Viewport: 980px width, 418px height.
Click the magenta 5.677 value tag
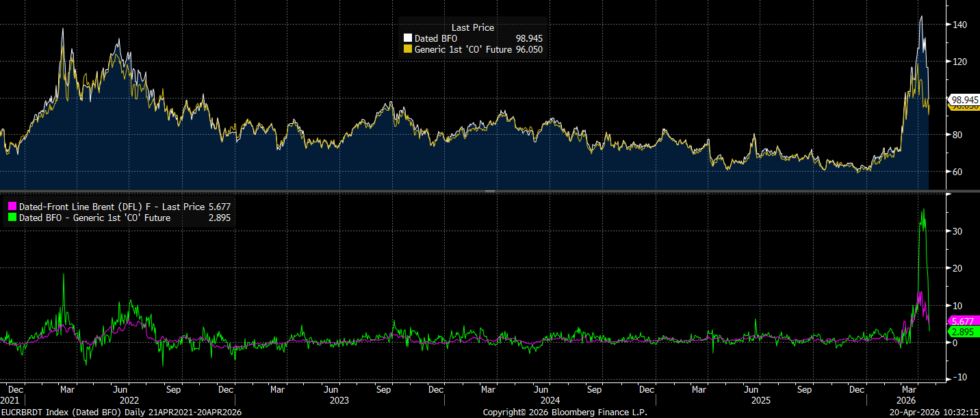click(964, 321)
